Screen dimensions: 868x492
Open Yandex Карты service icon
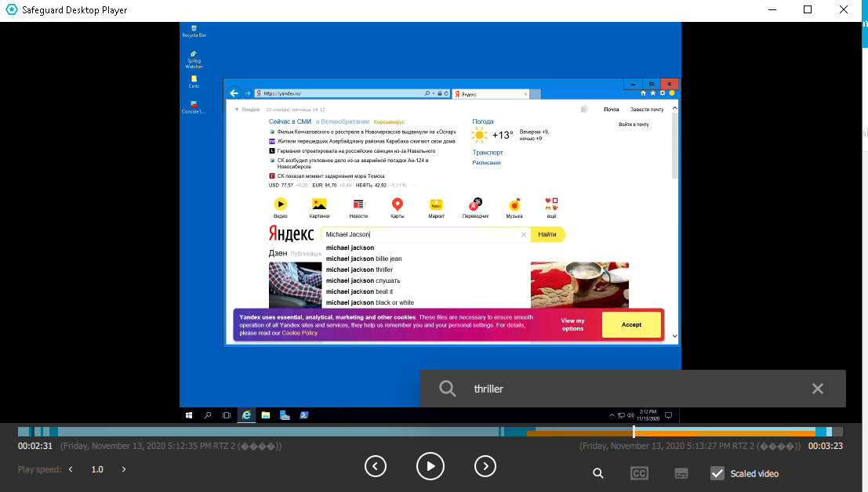(x=398, y=208)
